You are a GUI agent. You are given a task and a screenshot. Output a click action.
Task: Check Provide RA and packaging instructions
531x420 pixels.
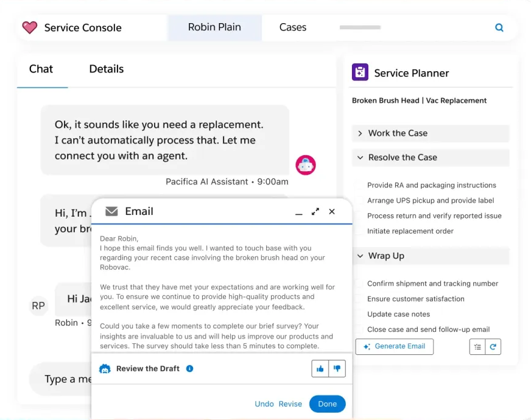click(358, 185)
